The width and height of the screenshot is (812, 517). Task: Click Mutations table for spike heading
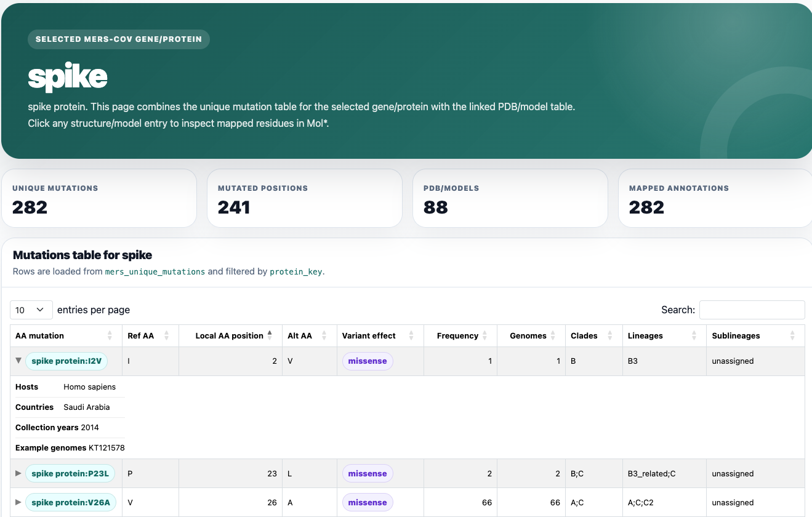(x=82, y=255)
